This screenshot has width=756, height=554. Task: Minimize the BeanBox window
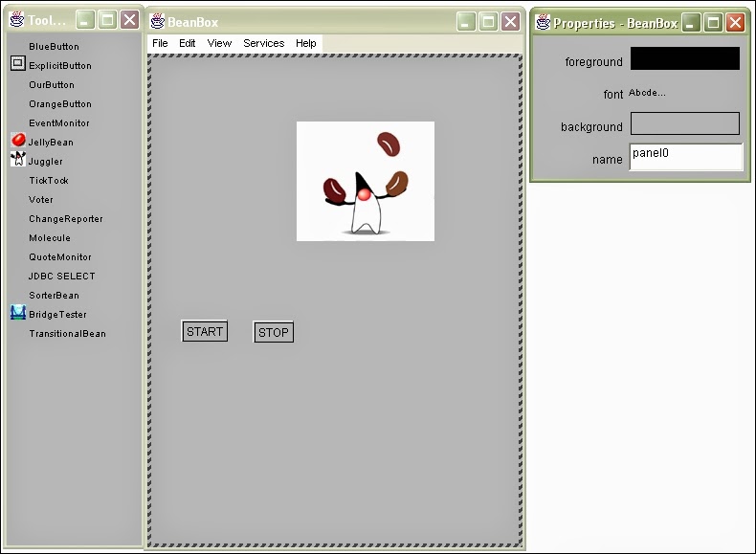coord(466,22)
